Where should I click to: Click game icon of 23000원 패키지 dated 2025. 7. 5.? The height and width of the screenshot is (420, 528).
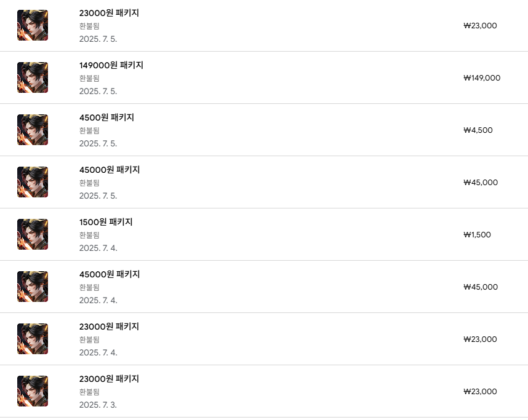tap(33, 25)
